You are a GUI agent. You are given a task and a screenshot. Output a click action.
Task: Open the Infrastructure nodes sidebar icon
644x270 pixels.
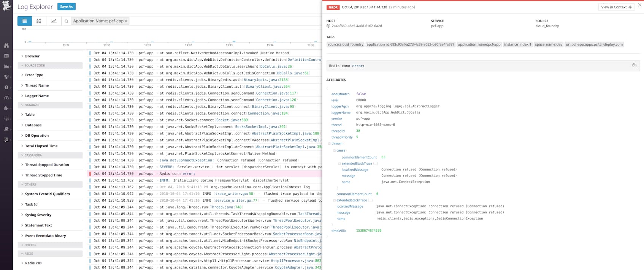6,77
